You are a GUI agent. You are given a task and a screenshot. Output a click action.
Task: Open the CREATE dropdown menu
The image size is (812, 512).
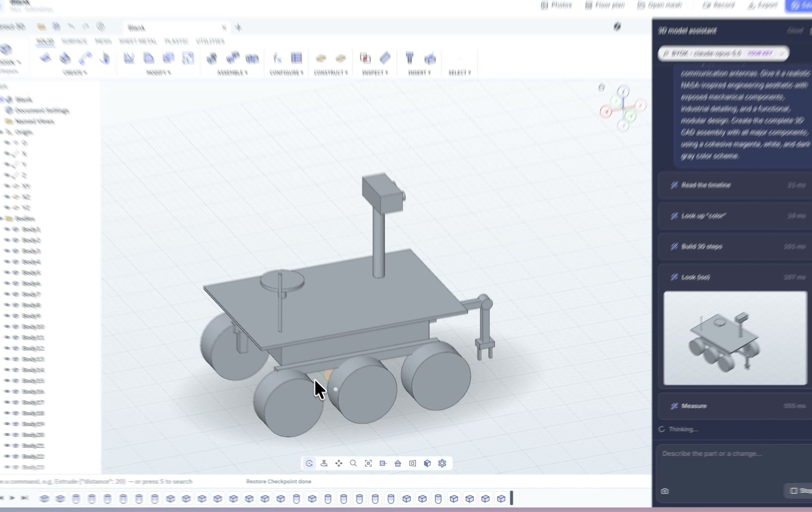point(75,73)
